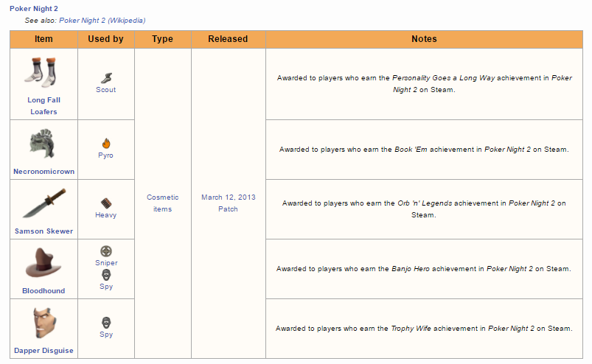
Task: Click the Banjo Hero achievement note
Action: (x=424, y=269)
